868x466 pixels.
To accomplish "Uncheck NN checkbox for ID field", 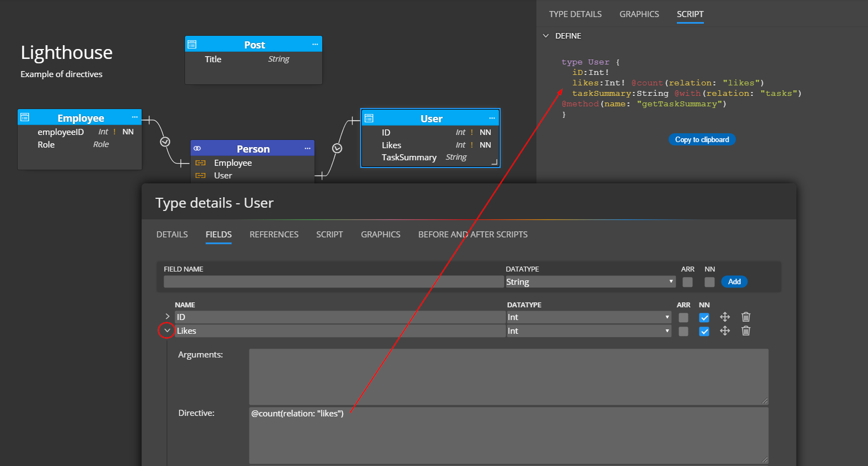I will (704, 318).
